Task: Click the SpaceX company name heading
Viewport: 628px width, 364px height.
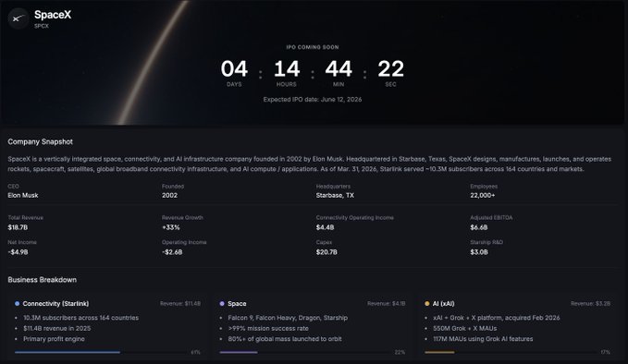Action: pos(53,15)
